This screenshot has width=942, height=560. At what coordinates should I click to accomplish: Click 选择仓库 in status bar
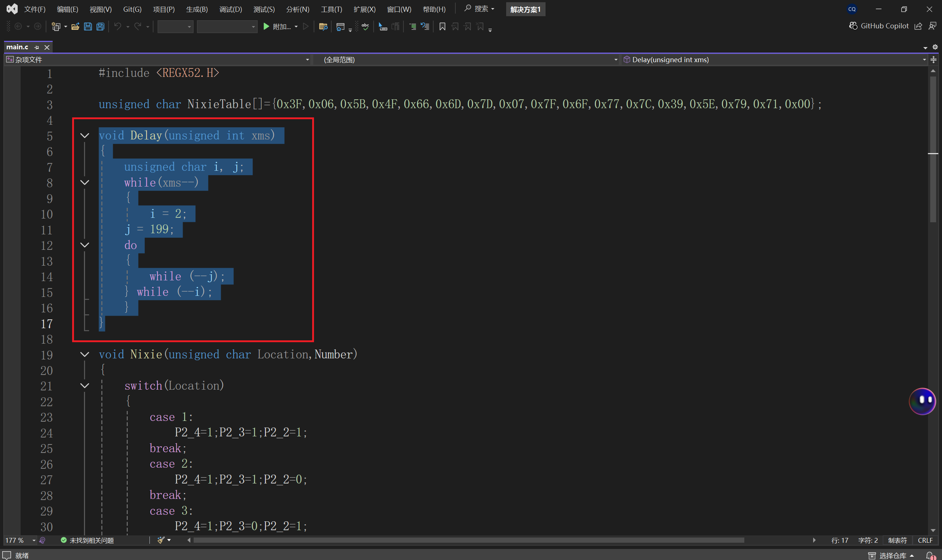pos(893,555)
